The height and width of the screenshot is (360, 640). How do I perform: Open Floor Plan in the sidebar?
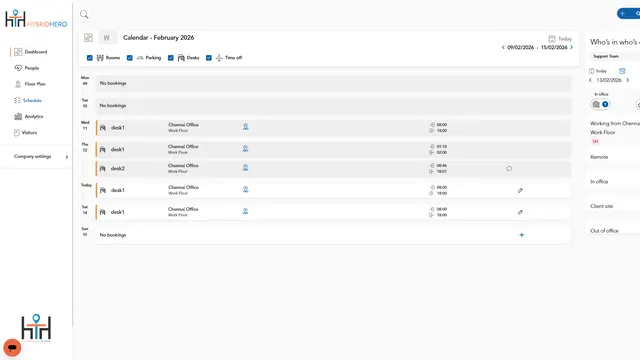[x=30, y=84]
